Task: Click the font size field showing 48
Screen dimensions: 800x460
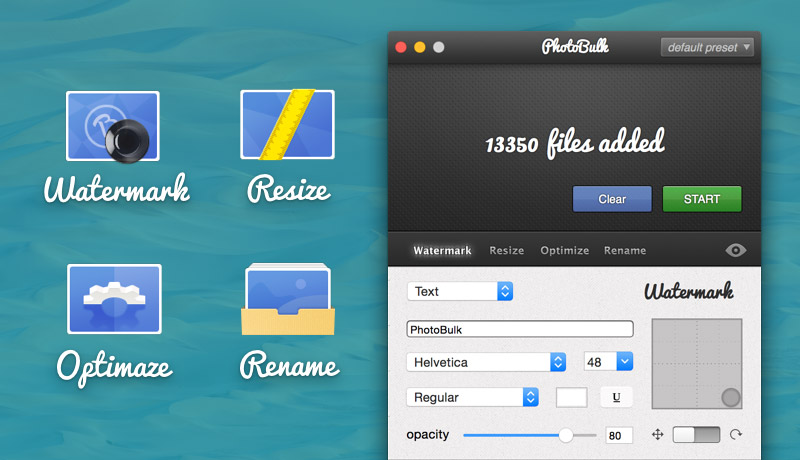Action: [600, 362]
